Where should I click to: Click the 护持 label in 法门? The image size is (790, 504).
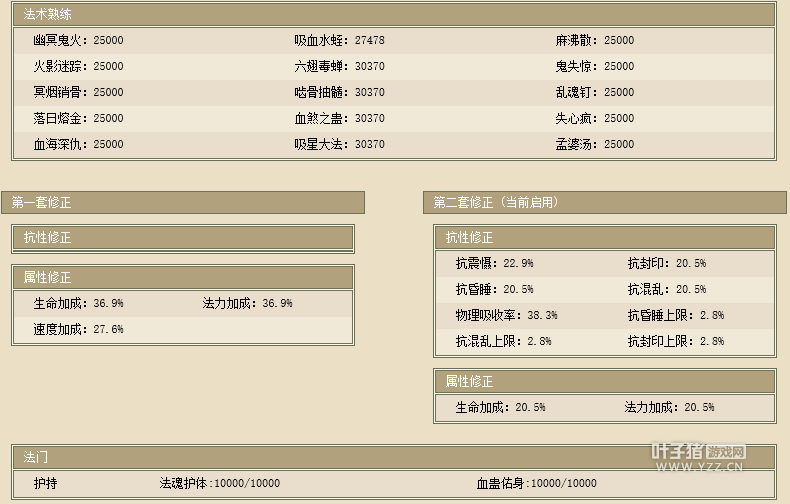click(45, 483)
